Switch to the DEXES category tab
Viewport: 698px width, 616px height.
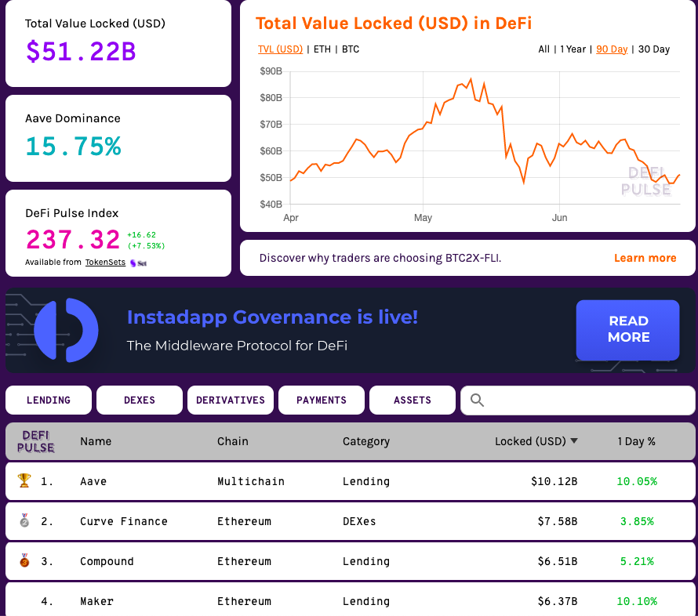[139, 400]
